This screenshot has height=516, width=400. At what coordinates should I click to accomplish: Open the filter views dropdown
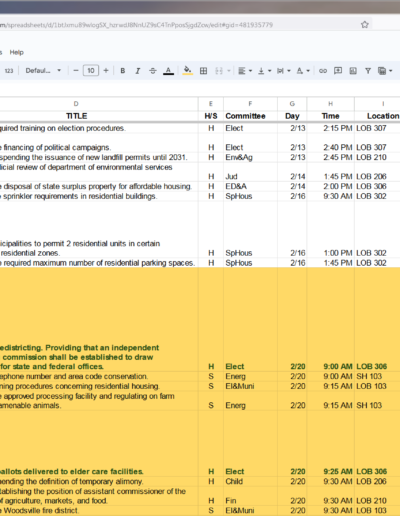coord(385,71)
